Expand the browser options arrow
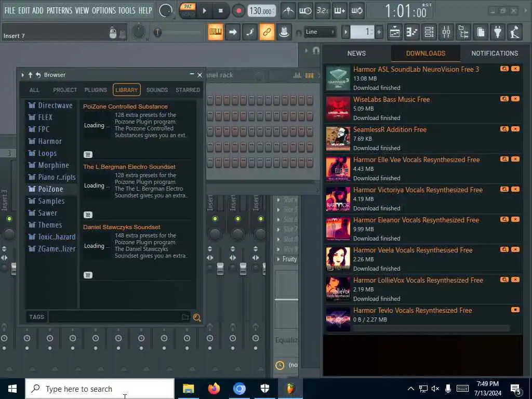 click(x=23, y=75)
